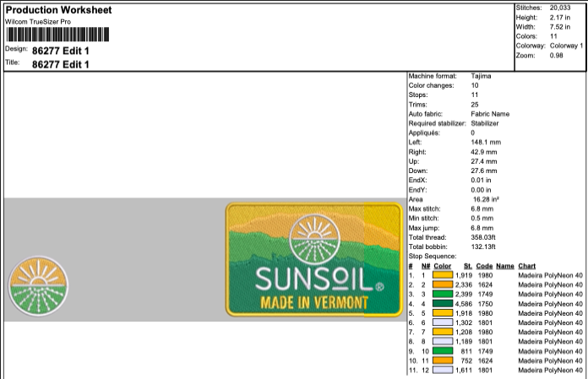Click the 'Chart' column header

pos(527,266)
